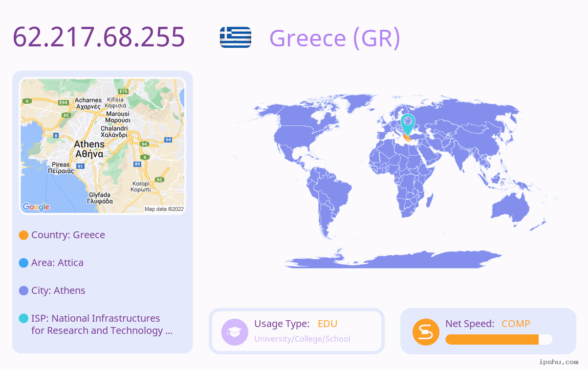Screen dimensions: 588x370
Task: Click the teal location pin on world map
Action: [x=408, y=124]
